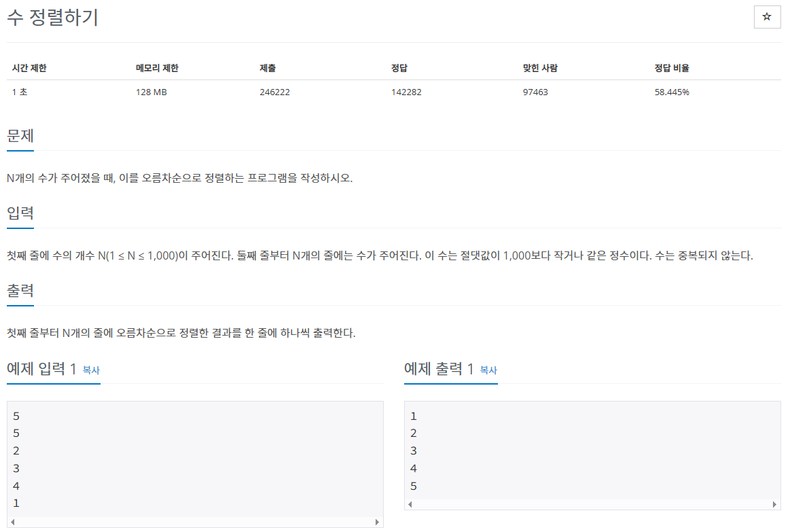This screenshot has width=792, height=532.
Task: Click the output description starting with 첫째 줄부터
Action: pyautogui.click(x=181, y=333)
